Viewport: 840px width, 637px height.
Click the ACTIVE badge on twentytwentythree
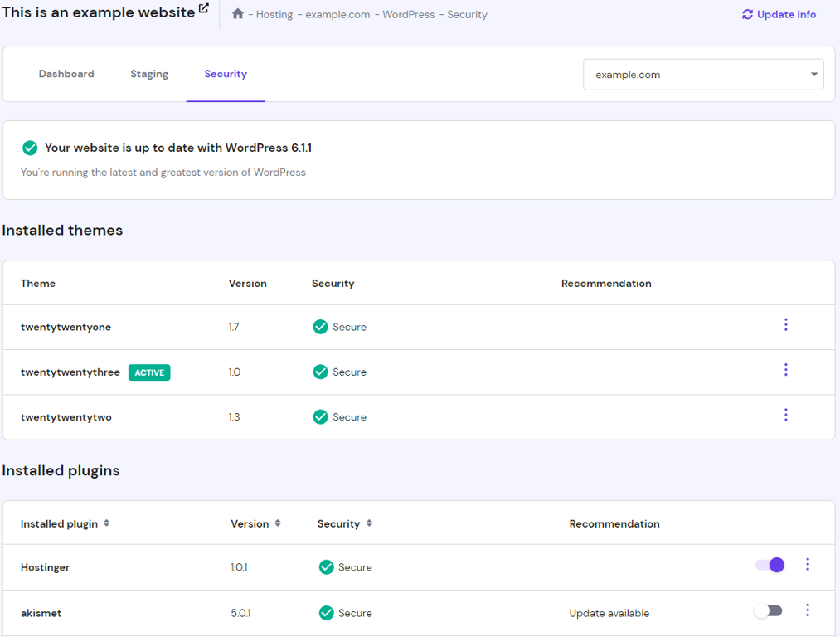(149, 372)
